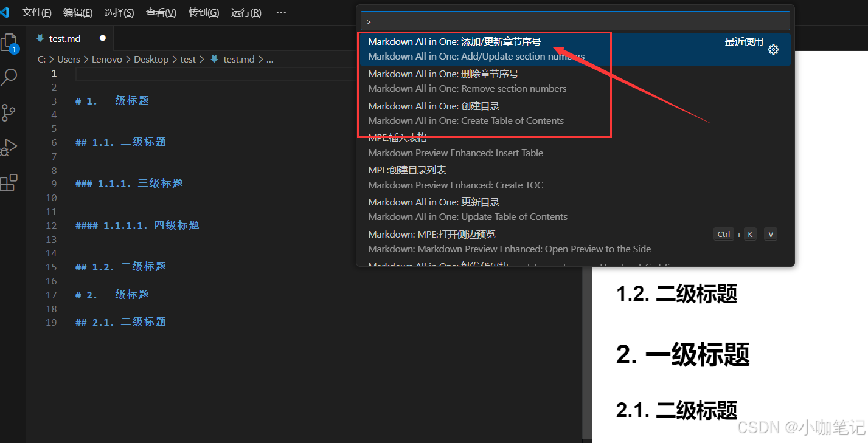Click the unsaved dot on the test.md tab
The image size is (868, 443).
click(102, 38)
